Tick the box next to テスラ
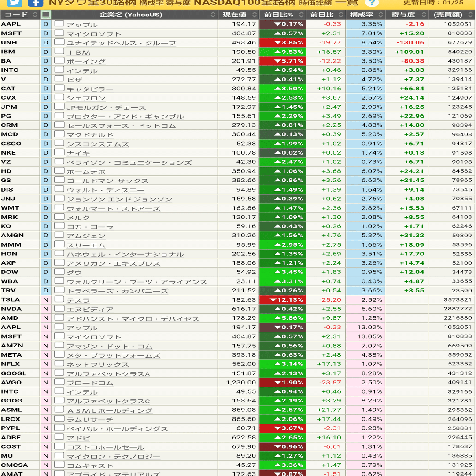The width and height of the screenshot is (476, 476). coord(59,299)
